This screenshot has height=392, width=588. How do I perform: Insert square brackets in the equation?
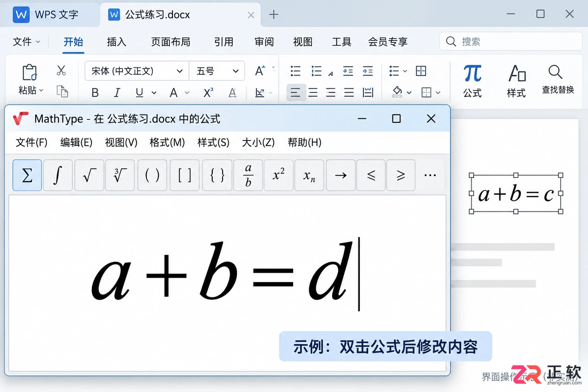(185, 175)
